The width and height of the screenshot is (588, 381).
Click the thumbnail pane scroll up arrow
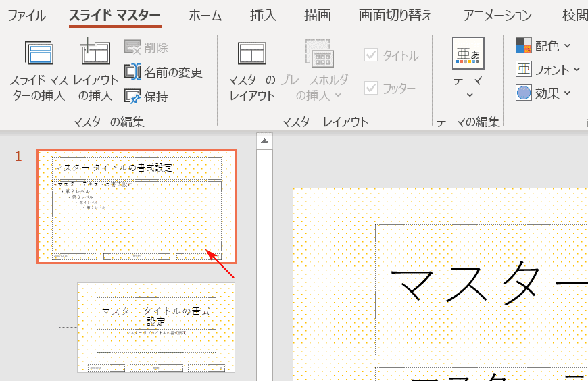(265, 141)
